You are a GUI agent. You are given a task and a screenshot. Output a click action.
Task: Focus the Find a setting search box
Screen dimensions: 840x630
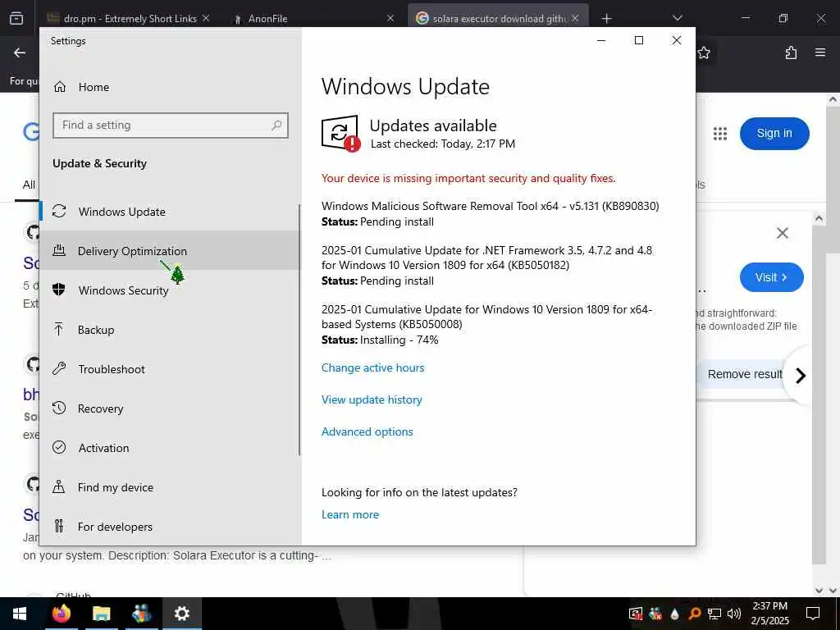tap(171, 125)
